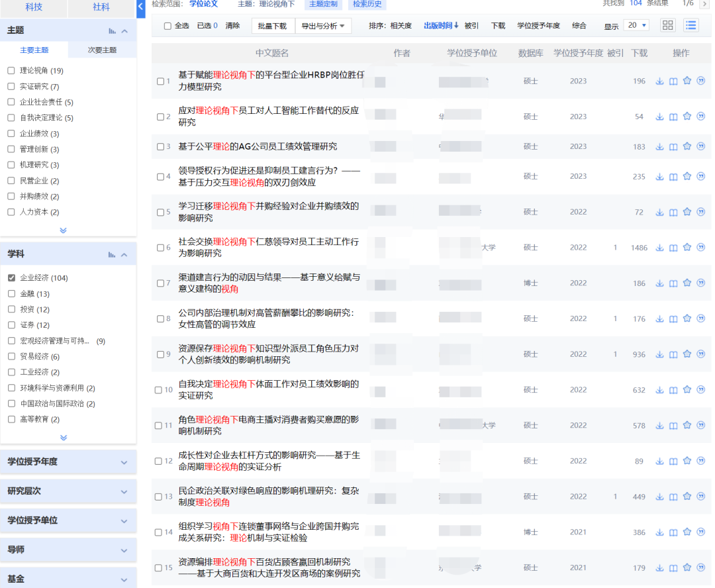
Task: Show more 学科 items with double chevron
Action: [x=64, y=438]
